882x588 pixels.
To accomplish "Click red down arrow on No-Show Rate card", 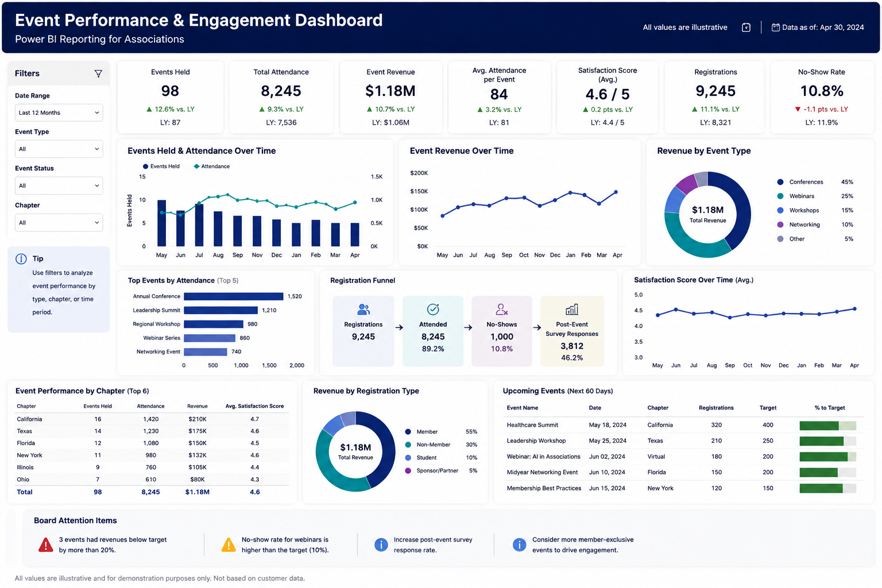I will point(798,109).
